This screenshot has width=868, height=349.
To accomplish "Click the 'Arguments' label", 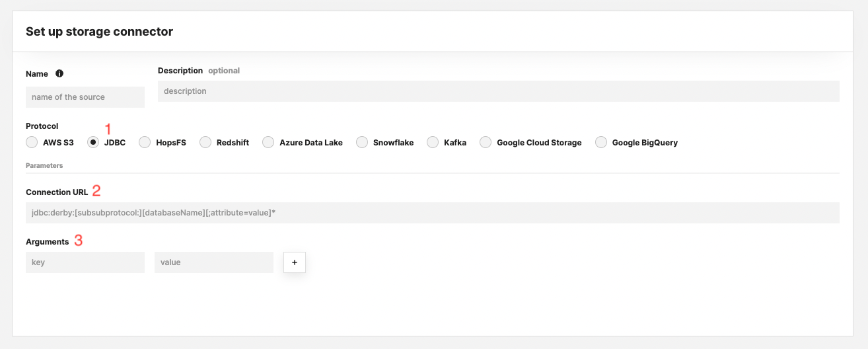I will (x=48, y=242).
